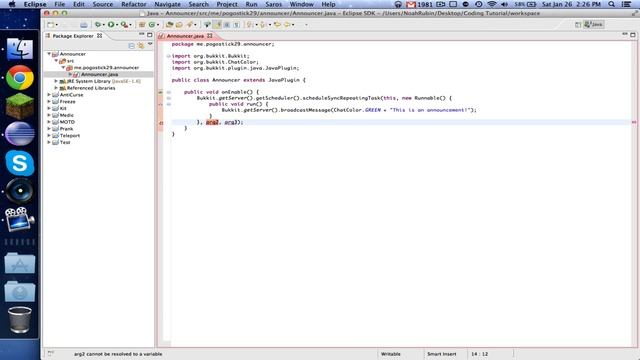Click the Print toolbar icon
This screenshot has height=360, width=640.
click(x=84, y=25)
